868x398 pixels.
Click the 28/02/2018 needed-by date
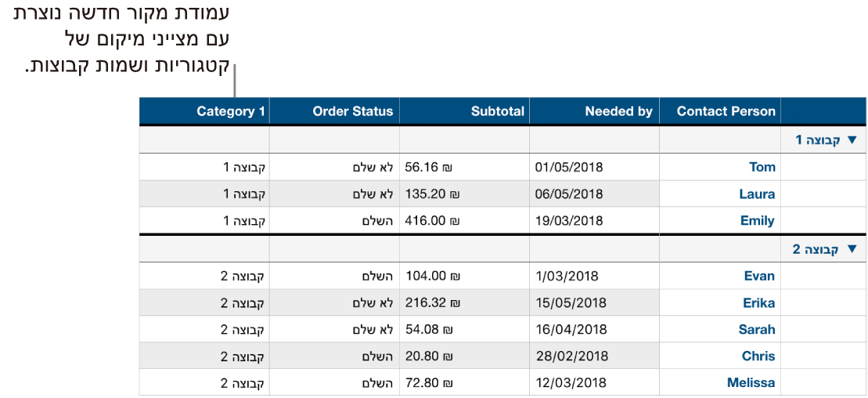coord(569,356)
